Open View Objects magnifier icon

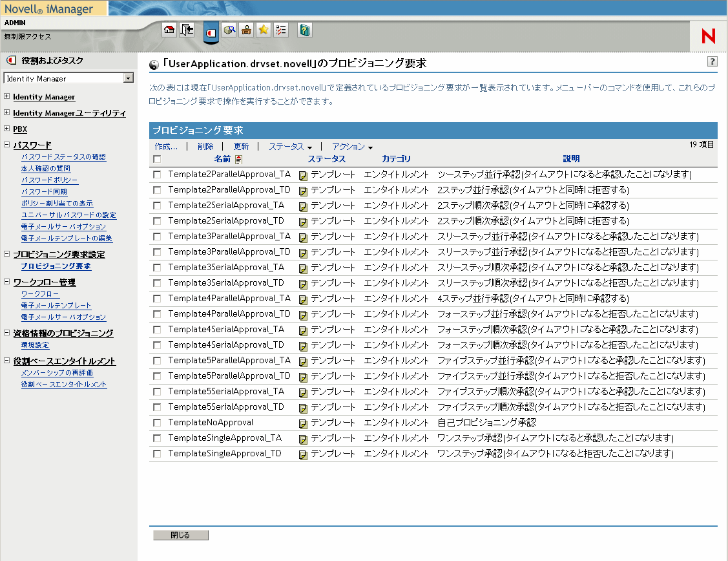point(229,30)
